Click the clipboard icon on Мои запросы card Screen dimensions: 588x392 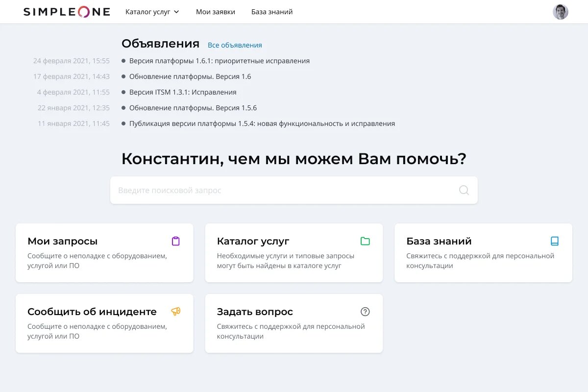click(x=175, y=241)
